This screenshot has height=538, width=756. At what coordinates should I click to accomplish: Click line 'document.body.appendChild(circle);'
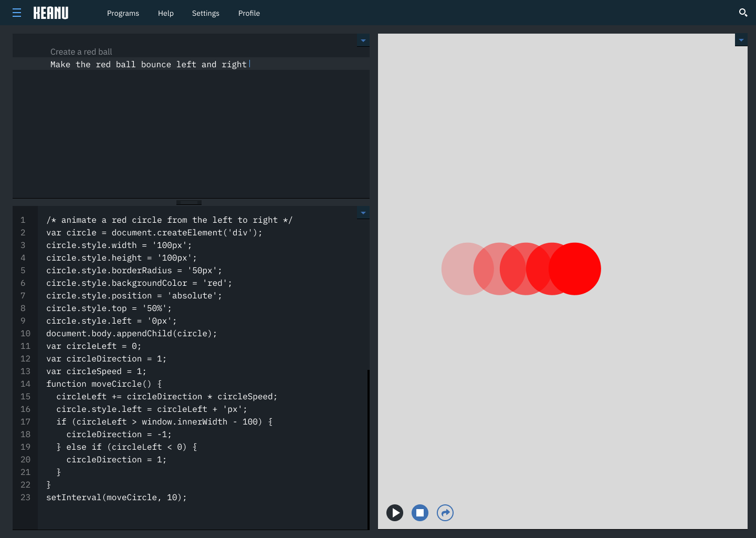coord(131,334)
